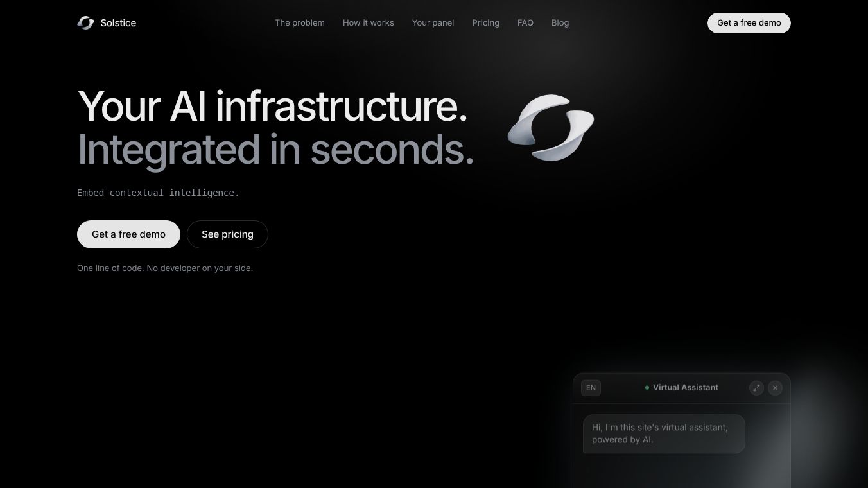Click the assistant greeting message bubble
This screenshot has width=868, height=488.
coord(664,433)
